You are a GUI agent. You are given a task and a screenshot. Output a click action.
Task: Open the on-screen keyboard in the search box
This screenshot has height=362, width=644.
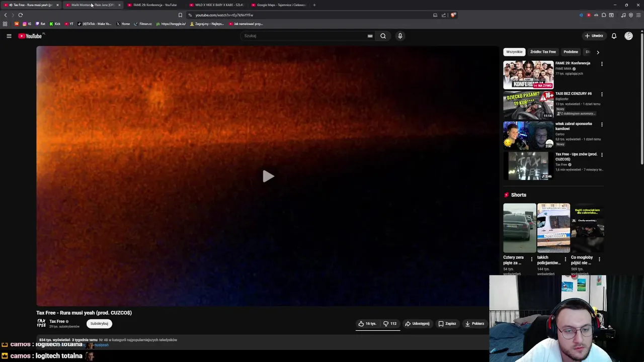pos(370,36)
